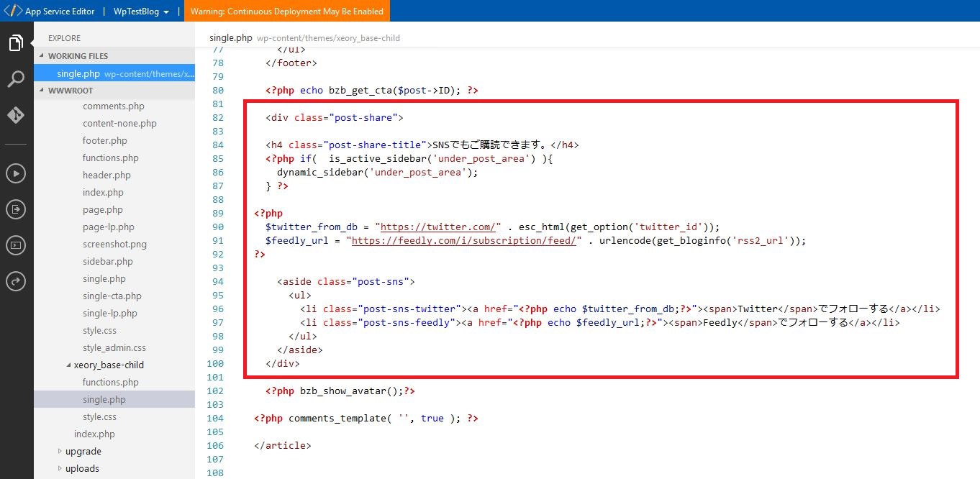Image resolution: width=980 pixels, height=479 pixels.
Task: Open screenshot.png in file tree
Action: point(114,245)
